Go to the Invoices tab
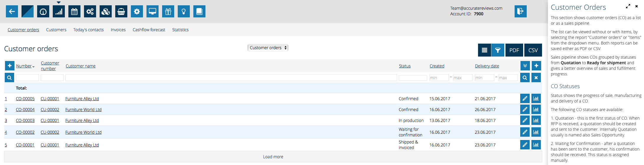The image size is (644, 165). tap(118, 30)
